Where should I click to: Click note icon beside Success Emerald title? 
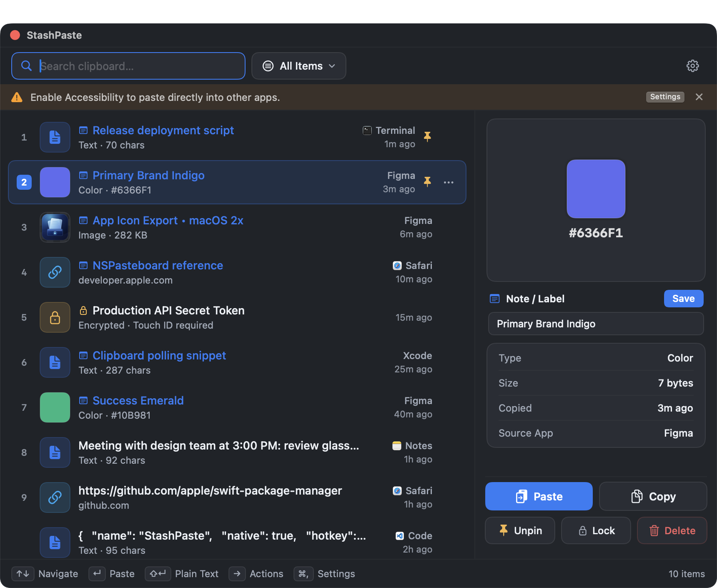pos(83,401)
